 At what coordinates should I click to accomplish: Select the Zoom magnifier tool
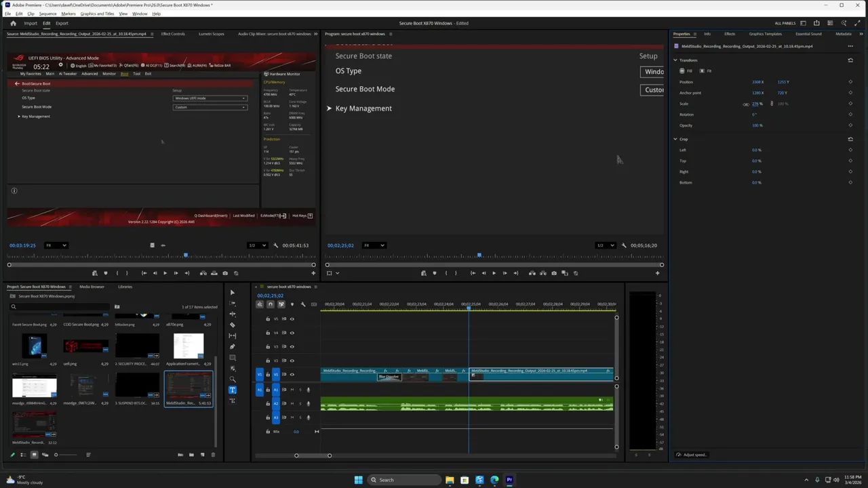point(232,379)
